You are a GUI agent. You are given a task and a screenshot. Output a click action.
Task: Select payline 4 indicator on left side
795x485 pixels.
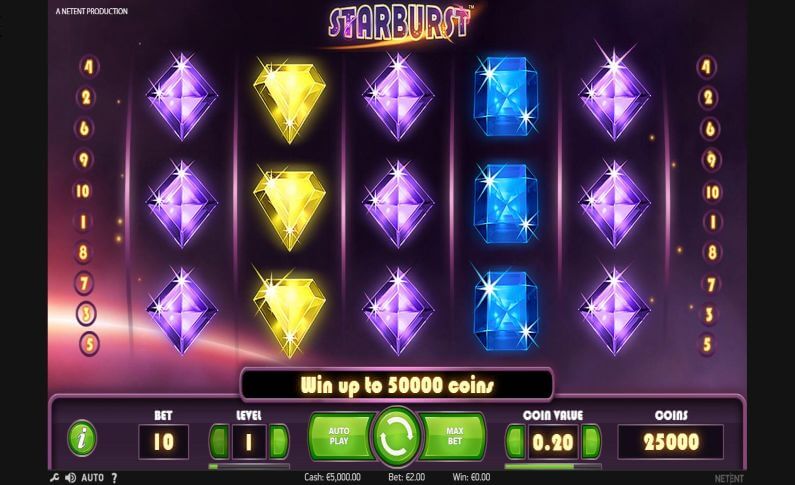[89, 66]
